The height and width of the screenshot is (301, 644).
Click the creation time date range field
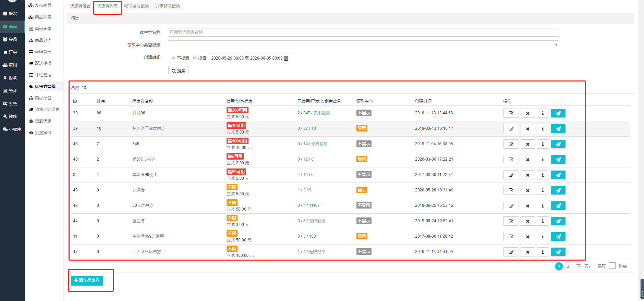[250, 58]
